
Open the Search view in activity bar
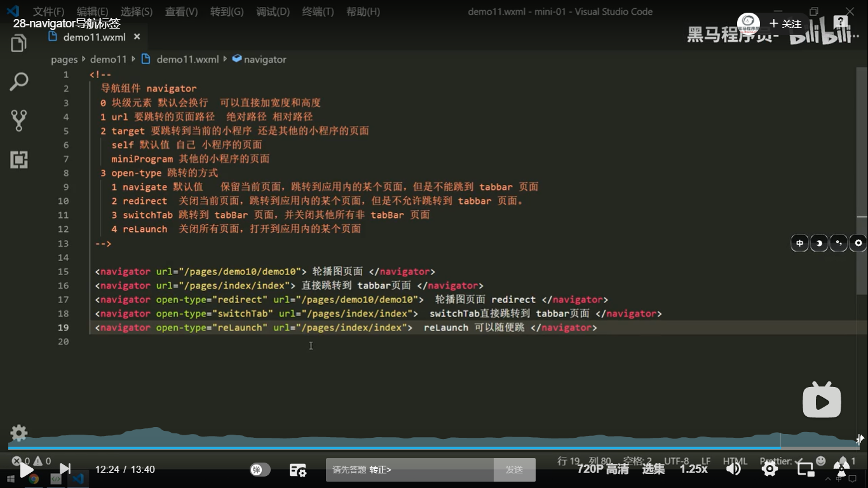[x=19, y=82]
